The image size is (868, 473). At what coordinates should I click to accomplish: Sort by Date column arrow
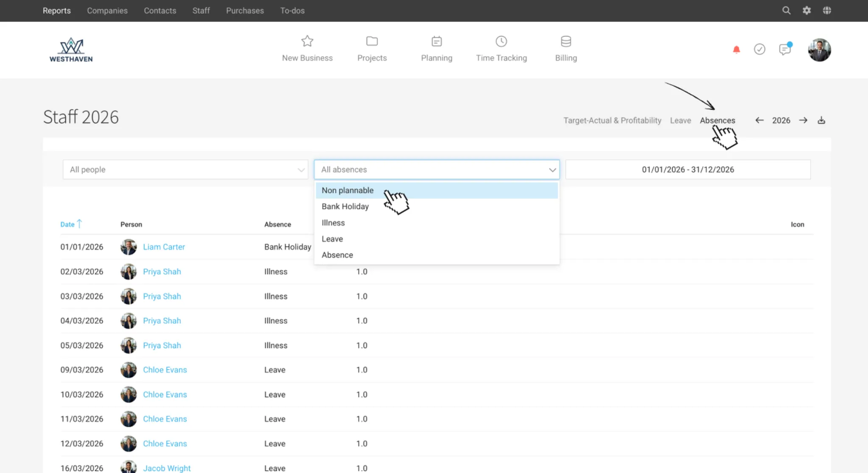pyautogui.click(x=79, y=224)
